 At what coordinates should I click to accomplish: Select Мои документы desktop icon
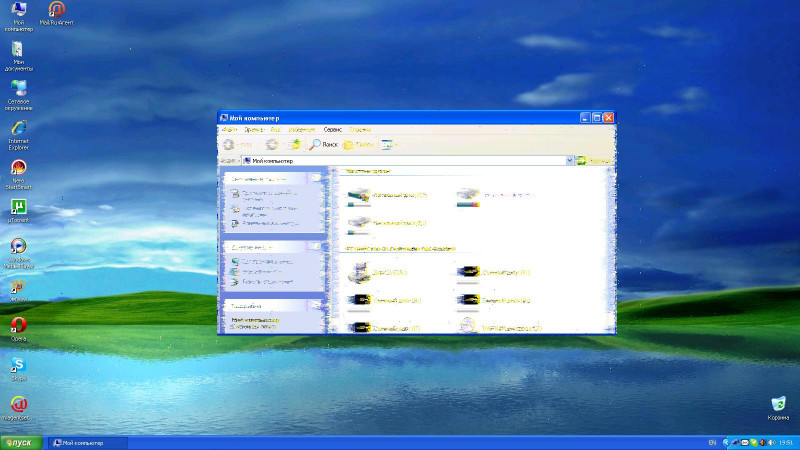click(19, 56)
